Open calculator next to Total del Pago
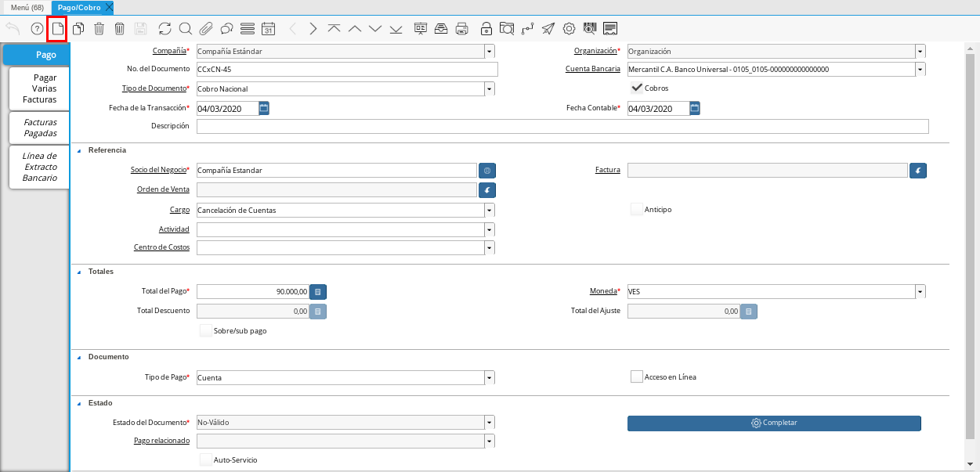 tap(318, 292)
